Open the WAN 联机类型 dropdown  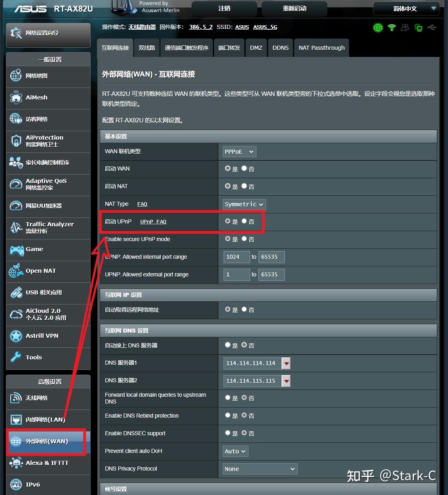[239, 151]
